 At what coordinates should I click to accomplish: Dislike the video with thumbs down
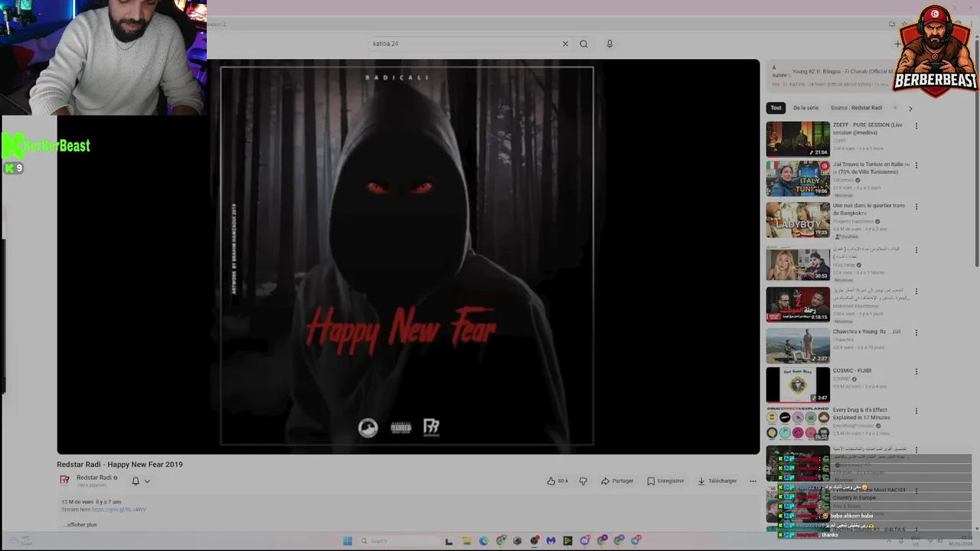583,481
